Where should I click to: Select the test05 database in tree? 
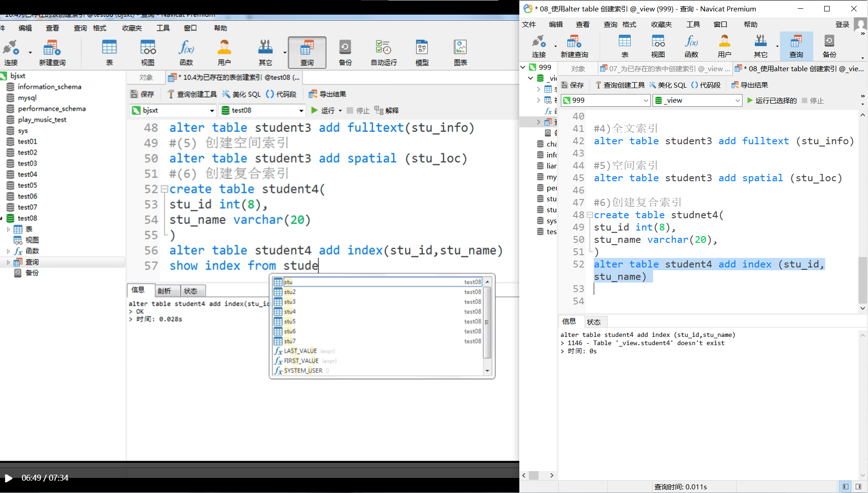pos(27,185)
